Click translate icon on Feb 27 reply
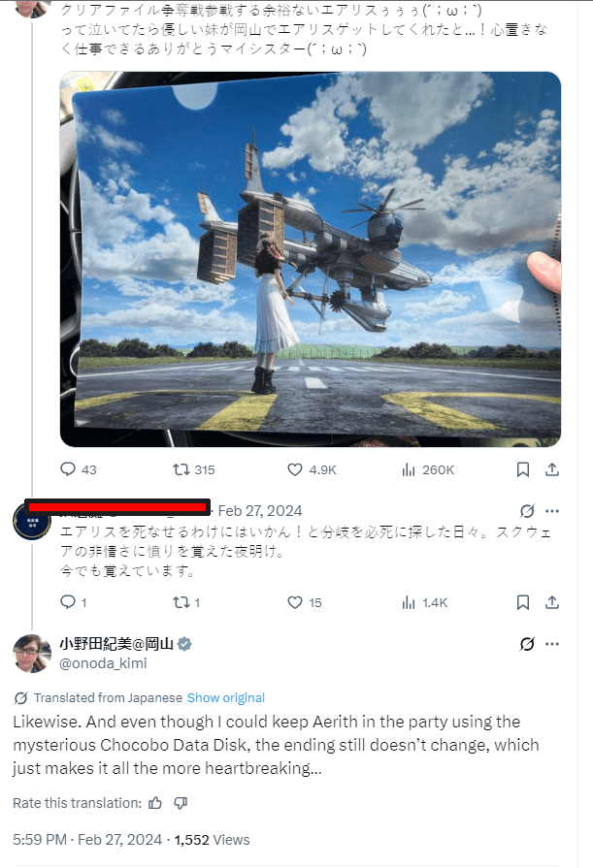The image size is (593, 868). (x=527, y=510)
